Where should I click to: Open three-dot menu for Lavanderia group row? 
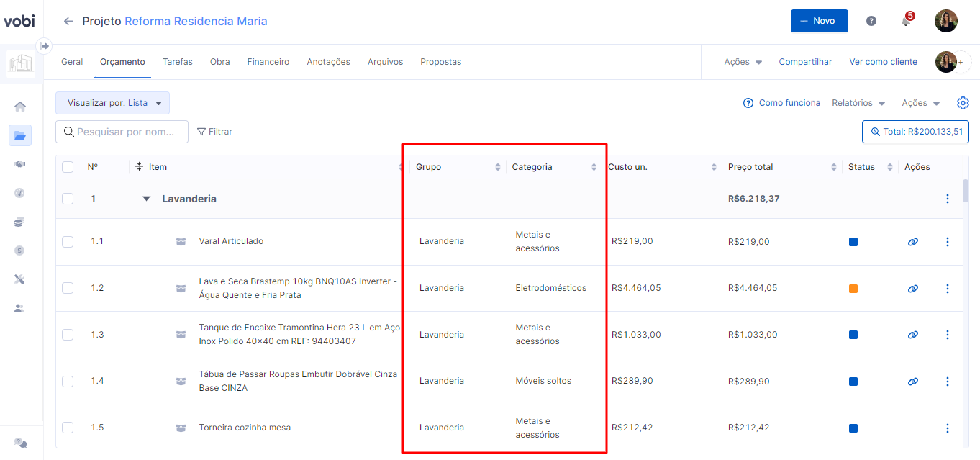948,199
